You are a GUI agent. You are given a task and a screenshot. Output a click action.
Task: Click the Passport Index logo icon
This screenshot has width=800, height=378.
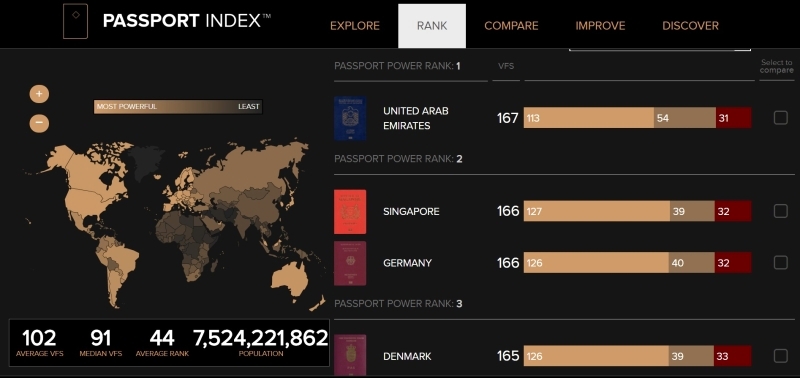click(x=76, y=21)
